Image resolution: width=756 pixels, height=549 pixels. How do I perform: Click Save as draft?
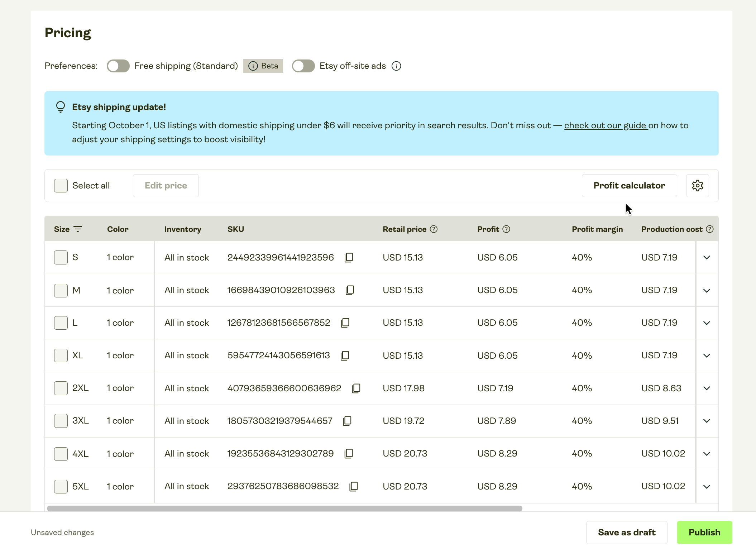(627, 533)
